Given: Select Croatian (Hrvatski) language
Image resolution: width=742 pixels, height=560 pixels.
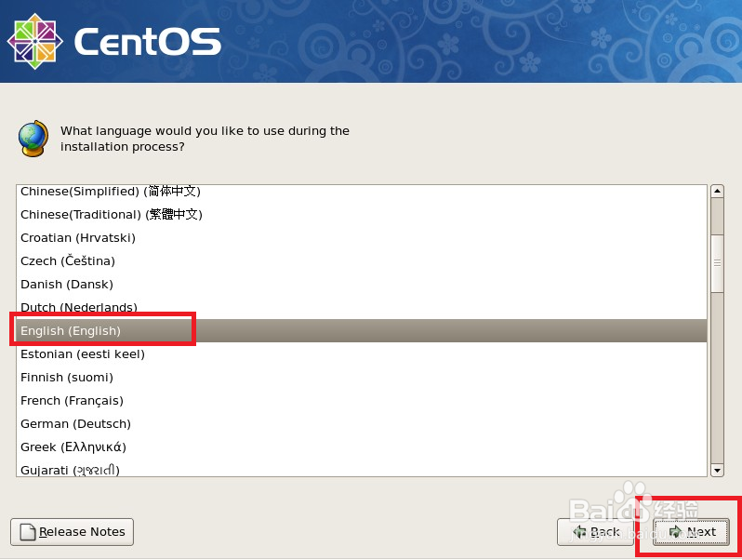Looking at the screenshot, I should click(362, 237).
